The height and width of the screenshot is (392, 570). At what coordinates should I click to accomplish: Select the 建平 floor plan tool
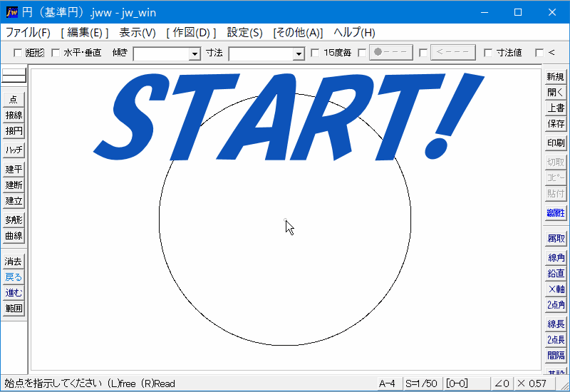pos(14,169)
